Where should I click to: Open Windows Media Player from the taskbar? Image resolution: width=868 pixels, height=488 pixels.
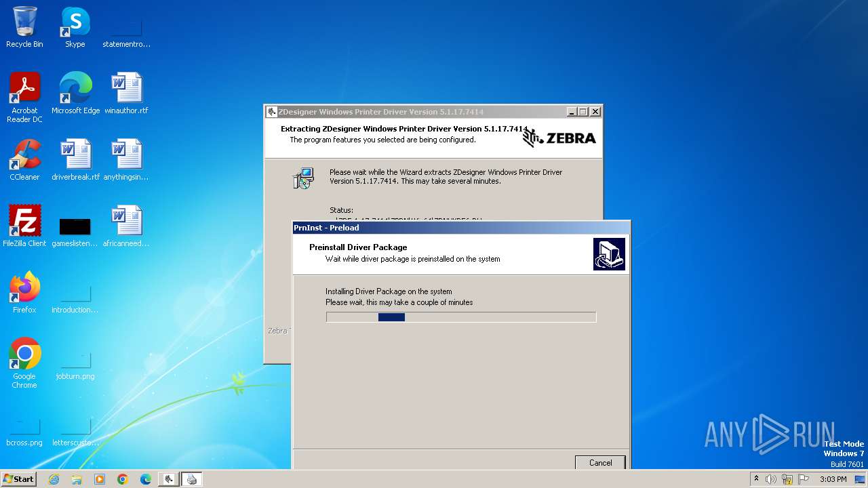(x=100, y=479)
